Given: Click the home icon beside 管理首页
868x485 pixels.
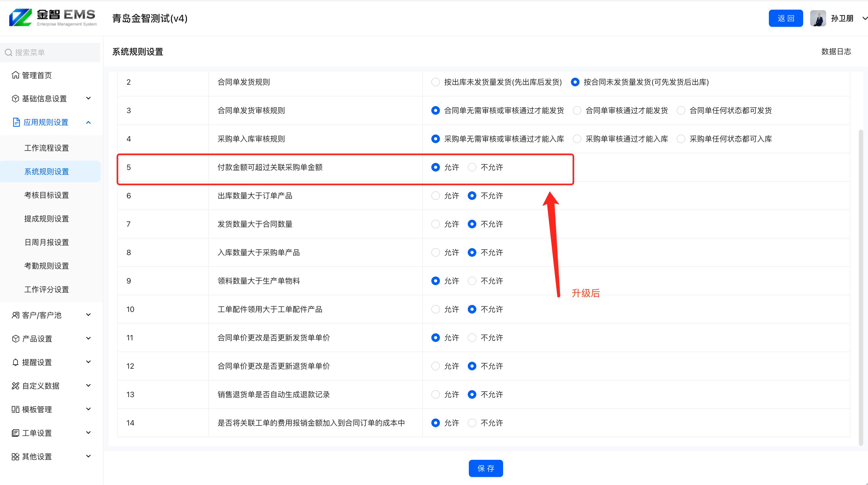Looking at the screenshot, I should coord(15,75).
